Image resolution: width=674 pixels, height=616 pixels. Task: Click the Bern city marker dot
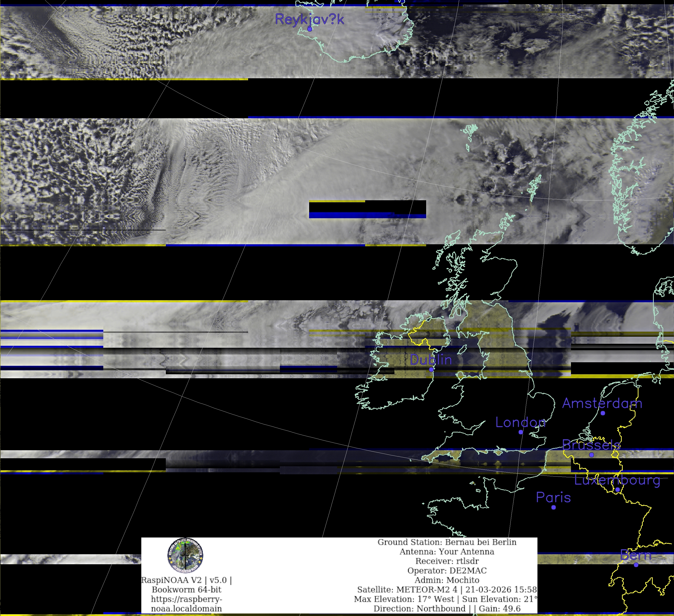tap(636, 565)
